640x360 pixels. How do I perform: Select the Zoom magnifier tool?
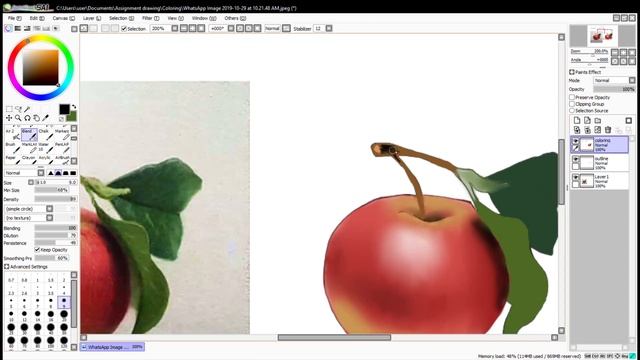[x=18, y=118]
